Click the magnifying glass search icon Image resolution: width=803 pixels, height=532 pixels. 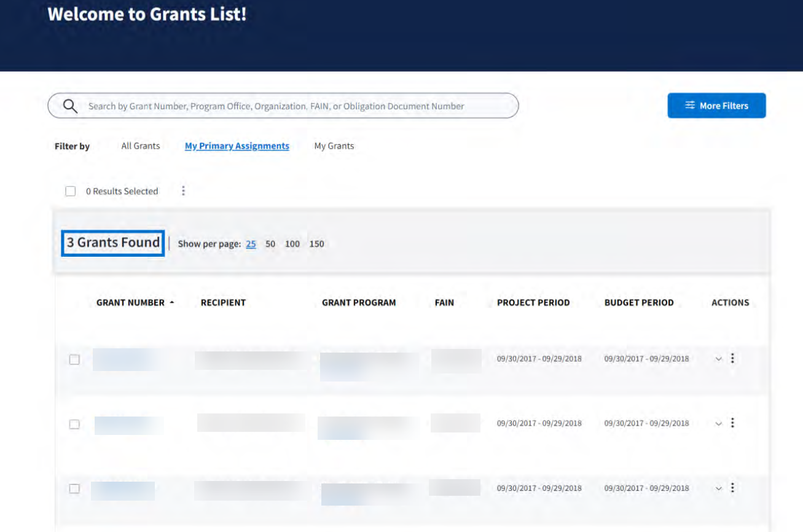point(70,106)
